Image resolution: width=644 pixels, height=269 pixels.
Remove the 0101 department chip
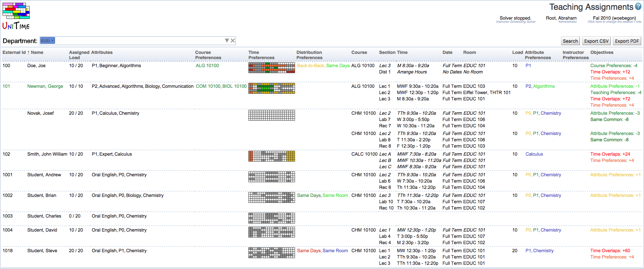(x=53, y=41)
